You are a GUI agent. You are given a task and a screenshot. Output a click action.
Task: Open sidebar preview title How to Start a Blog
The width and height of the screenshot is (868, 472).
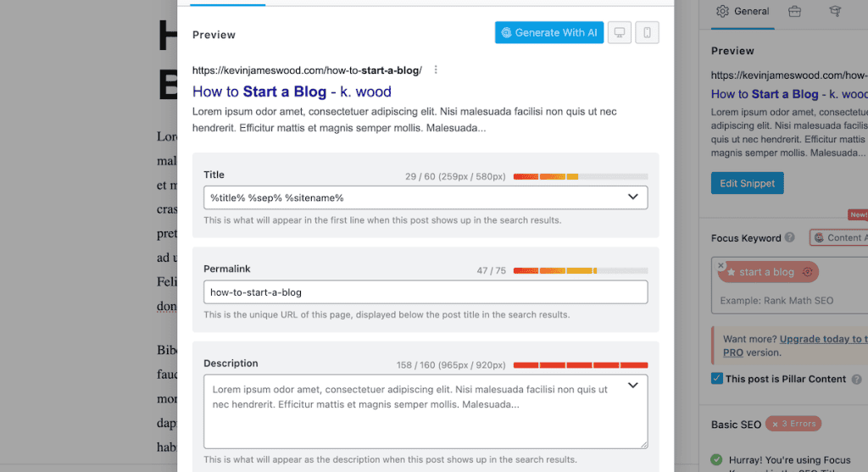(x=789, y=94)
